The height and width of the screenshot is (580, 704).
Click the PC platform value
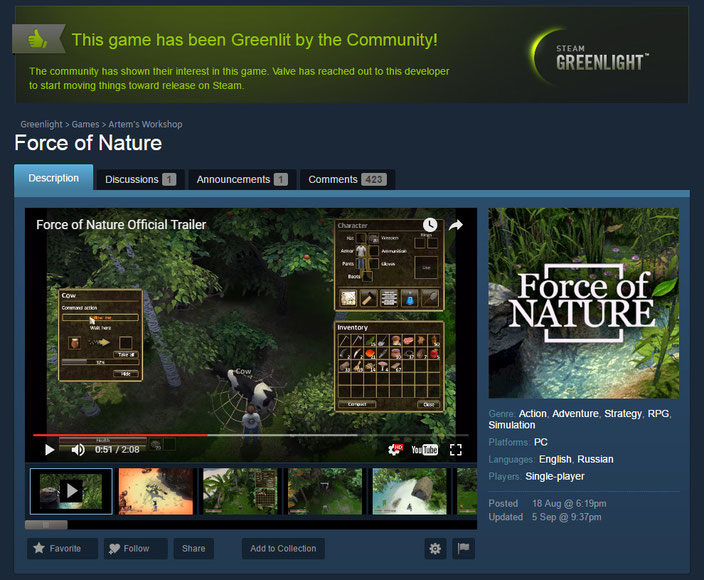point(541,442)
